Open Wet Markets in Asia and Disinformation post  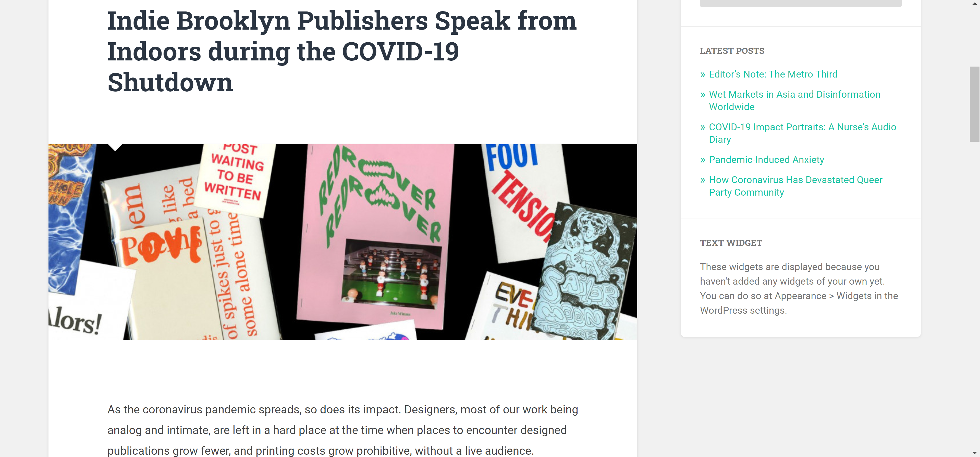click(794, 100)
